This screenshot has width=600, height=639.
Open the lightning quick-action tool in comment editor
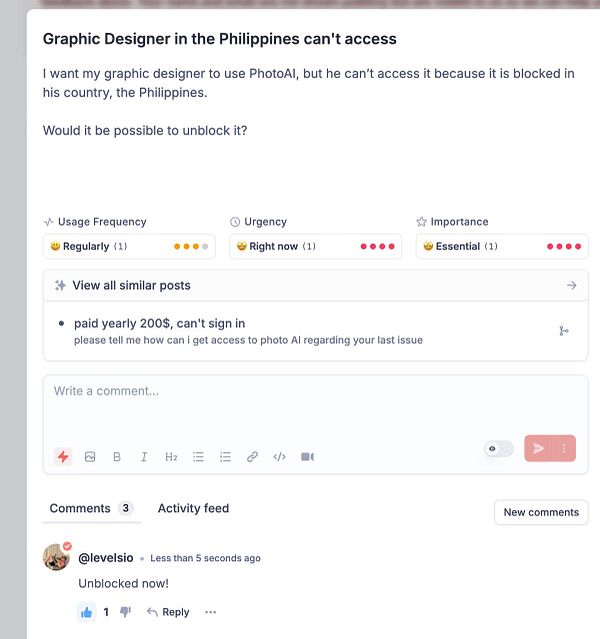tap(63, 457)
